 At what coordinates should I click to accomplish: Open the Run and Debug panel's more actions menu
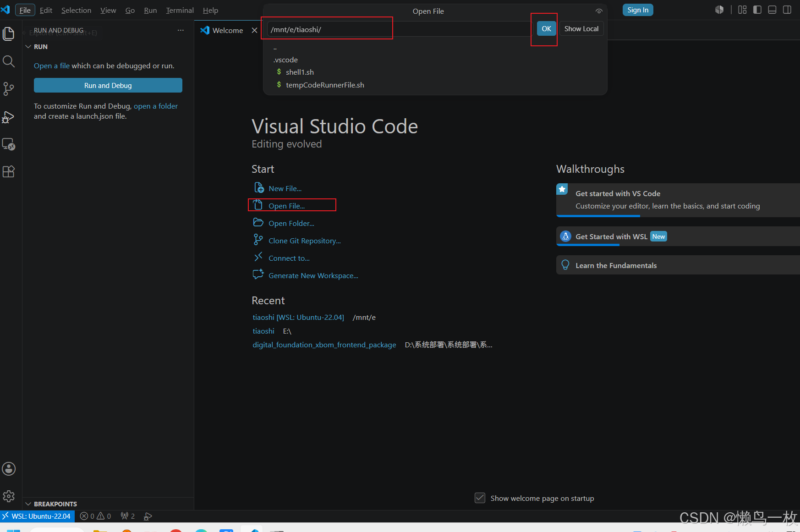coord(181,30)
